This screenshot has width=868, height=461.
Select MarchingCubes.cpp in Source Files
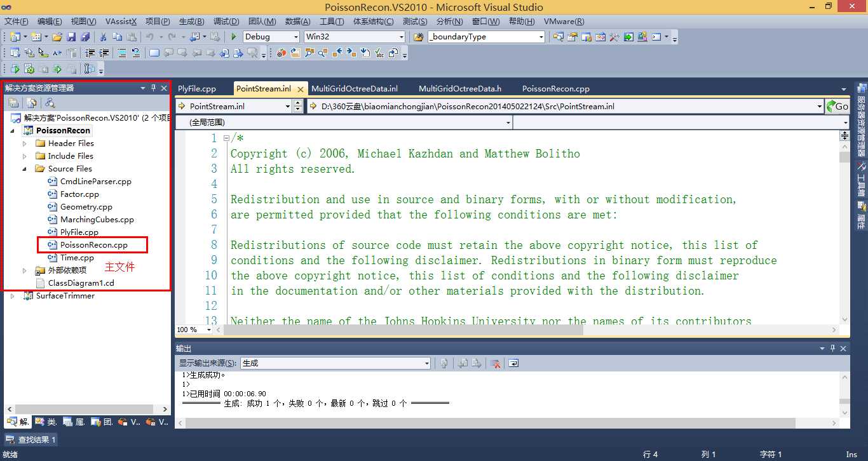click(97, 220)
